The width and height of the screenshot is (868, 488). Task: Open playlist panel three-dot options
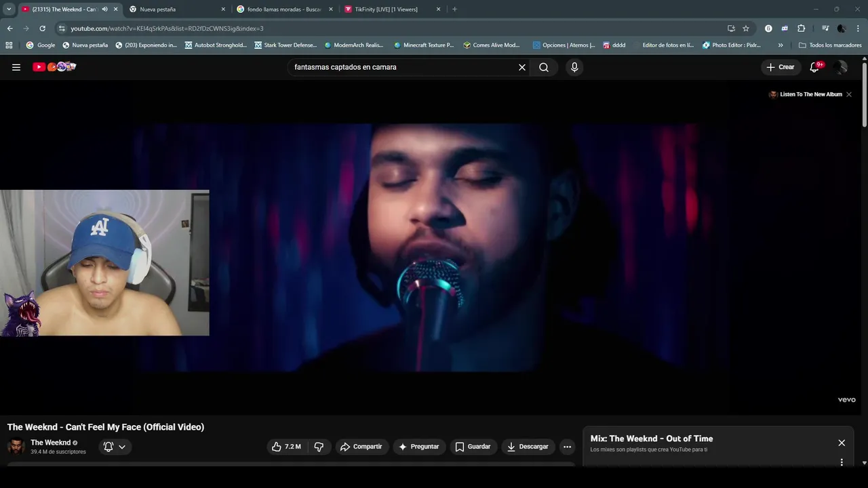point(842,462)
